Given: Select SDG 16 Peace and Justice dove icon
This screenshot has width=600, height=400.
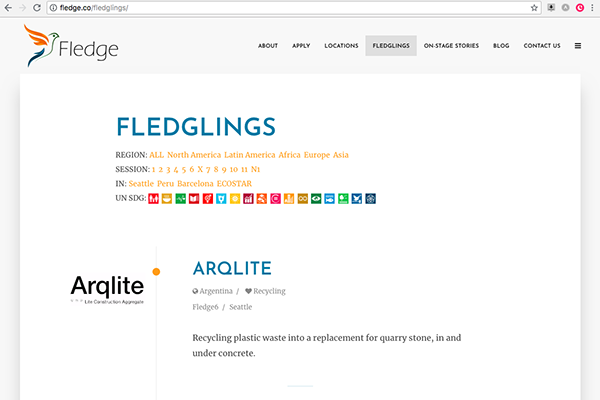Looking at the screenshot, I should coord(357,199).
